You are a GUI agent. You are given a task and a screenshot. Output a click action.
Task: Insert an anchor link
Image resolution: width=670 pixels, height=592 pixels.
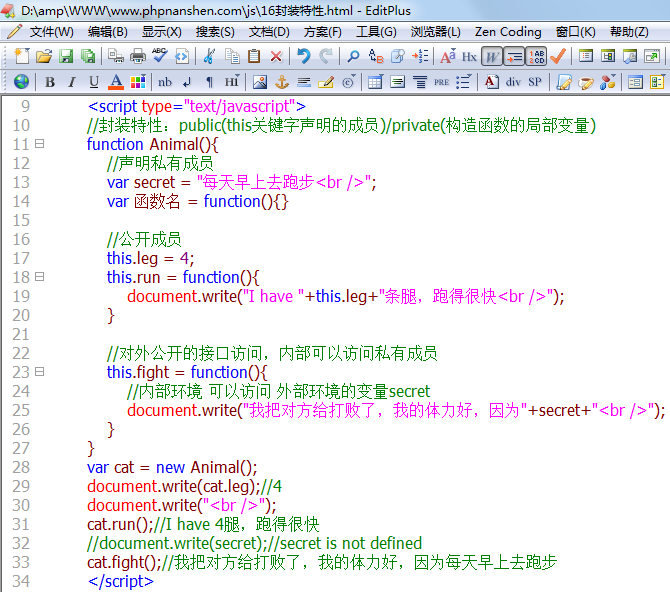282,81
